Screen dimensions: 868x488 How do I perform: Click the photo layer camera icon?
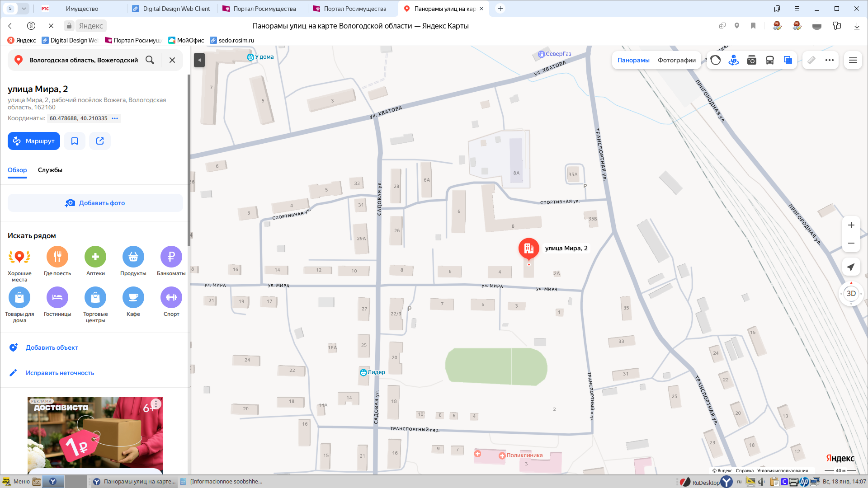(x=752, y=60)
